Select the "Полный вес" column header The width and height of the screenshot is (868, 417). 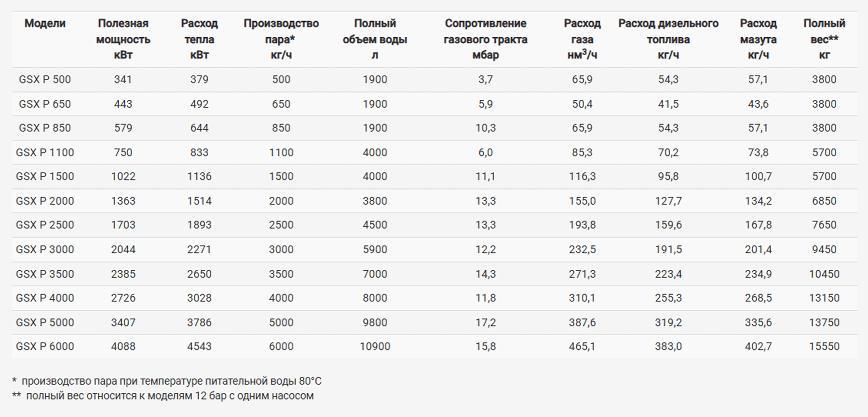pos(824,39)
